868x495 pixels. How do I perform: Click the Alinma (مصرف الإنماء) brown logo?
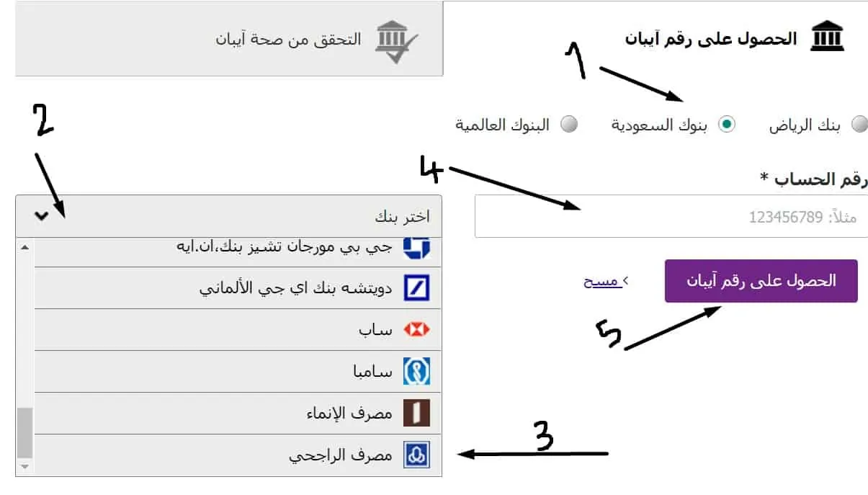[416, 414]
